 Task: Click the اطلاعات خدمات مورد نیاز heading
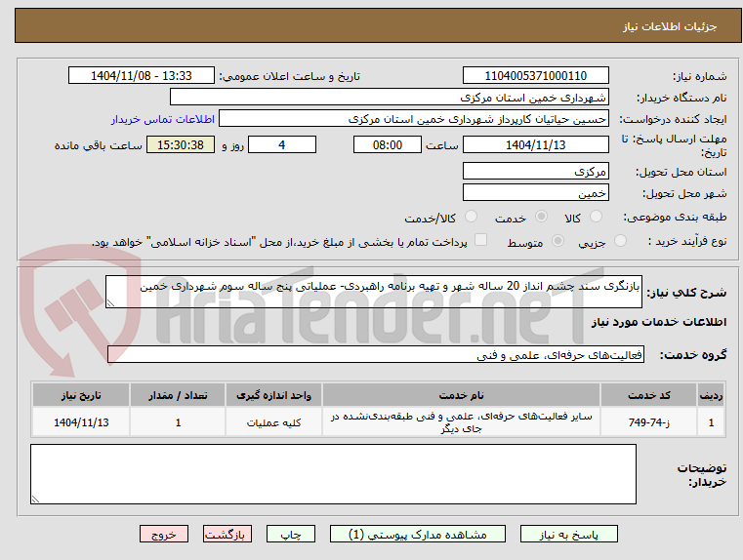(659, 322)
